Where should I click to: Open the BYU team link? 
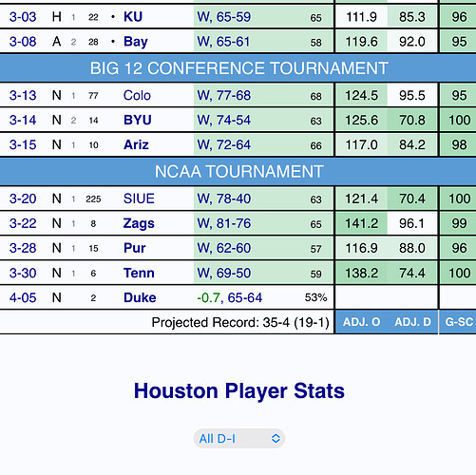click(138, 120)
